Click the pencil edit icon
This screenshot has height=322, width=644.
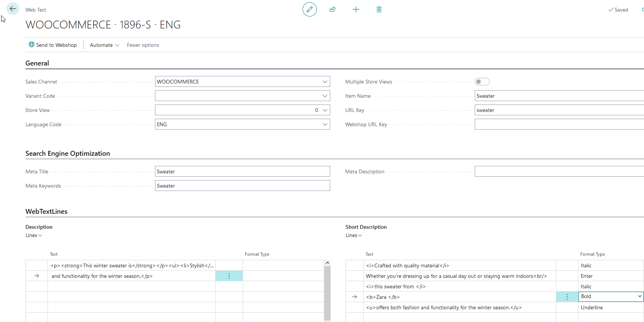tap(310, 9)
